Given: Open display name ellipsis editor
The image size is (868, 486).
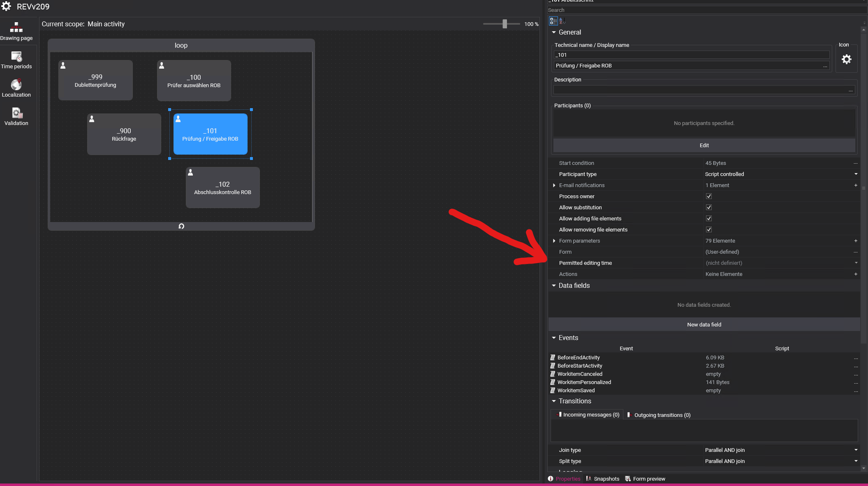Looking at the screenshot, I should point(825,66).
